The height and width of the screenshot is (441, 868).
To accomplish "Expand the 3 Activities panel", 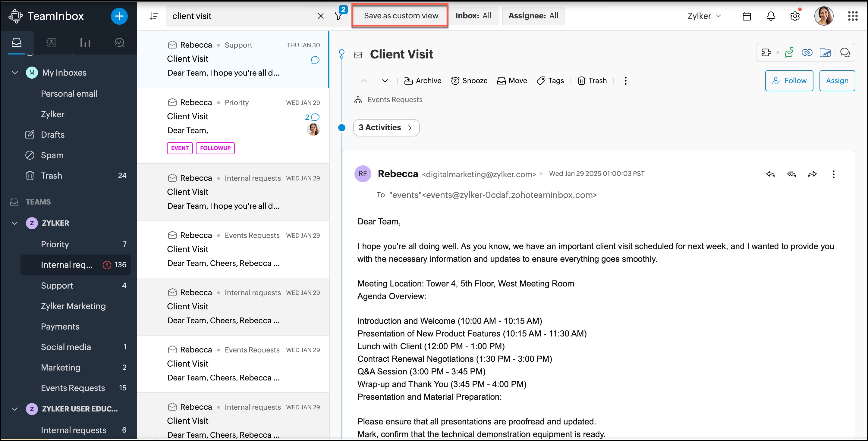I will coord(386,128).
